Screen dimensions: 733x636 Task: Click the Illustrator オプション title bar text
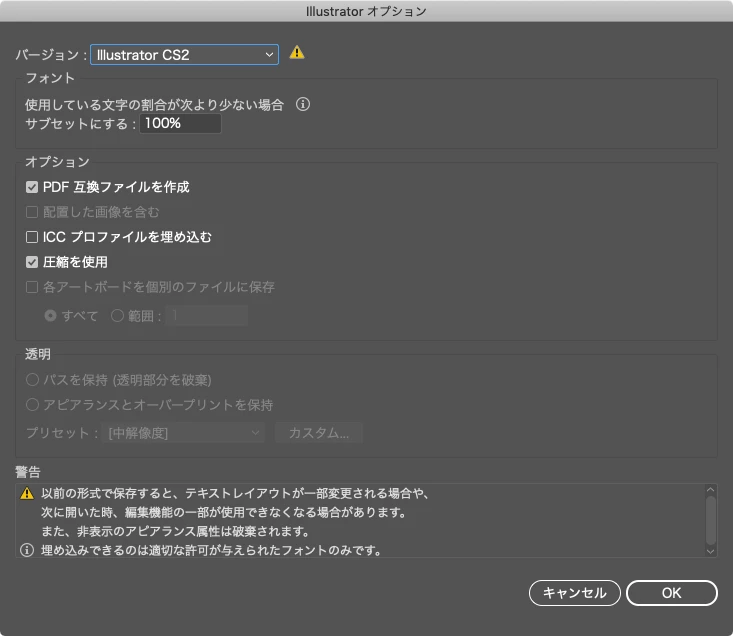[366, 11]
